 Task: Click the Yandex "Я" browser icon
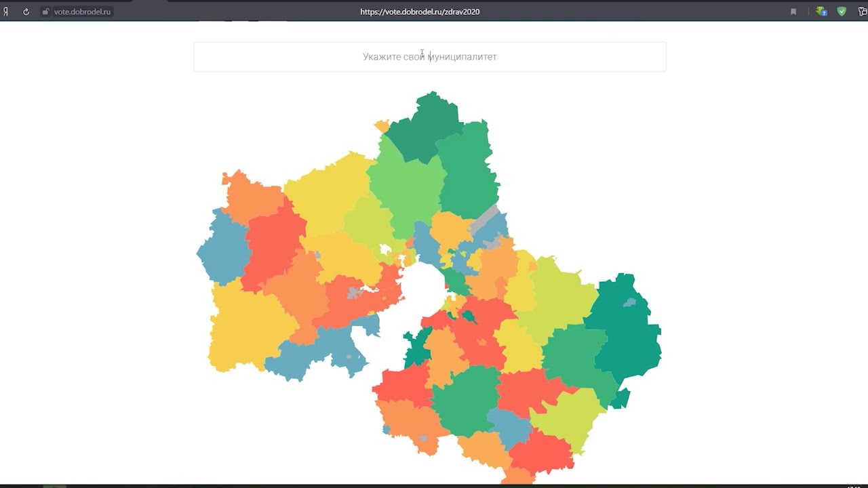tap(6, 12)
